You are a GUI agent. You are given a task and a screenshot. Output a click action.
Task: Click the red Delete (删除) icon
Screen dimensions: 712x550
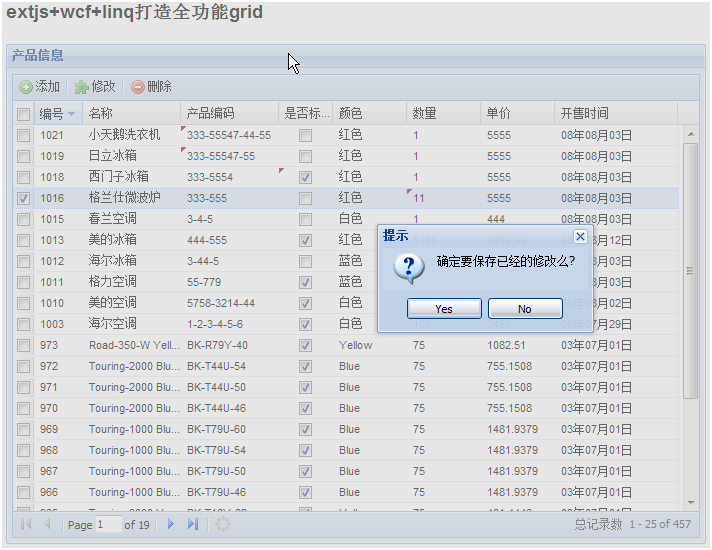[138, 87]
